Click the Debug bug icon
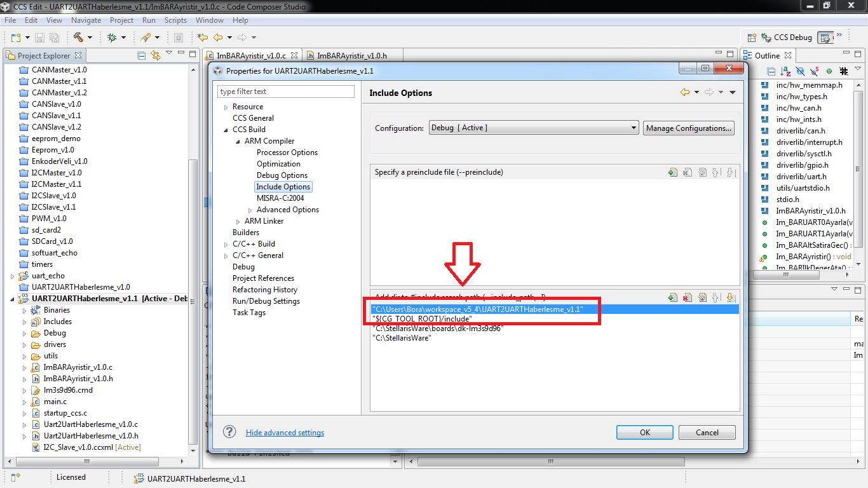 coord(112,37)
